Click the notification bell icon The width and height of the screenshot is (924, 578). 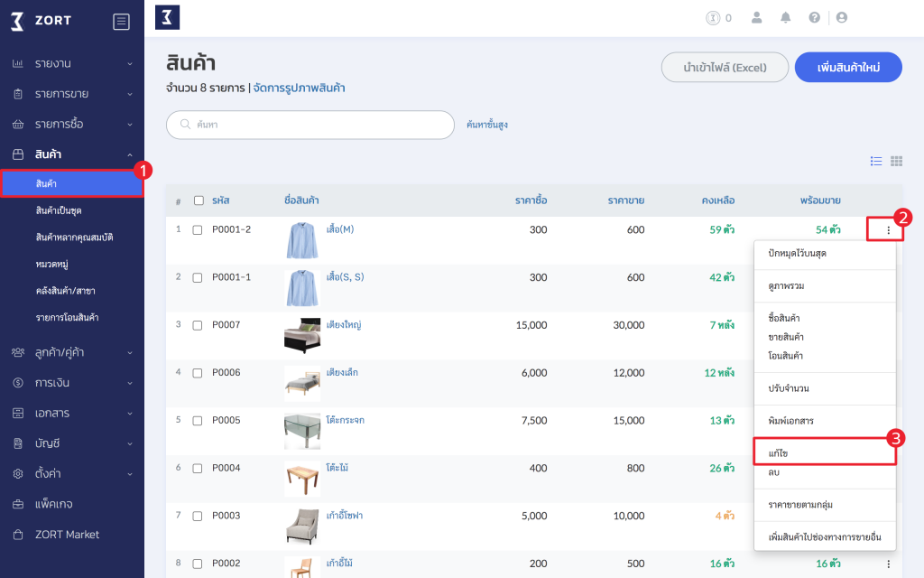pos(784,17)
